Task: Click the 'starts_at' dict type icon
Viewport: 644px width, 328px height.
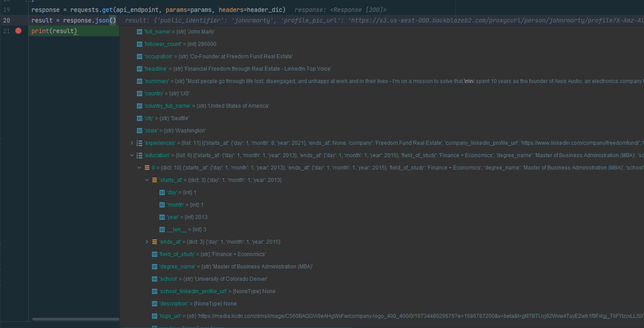Action: pos(155,180)
